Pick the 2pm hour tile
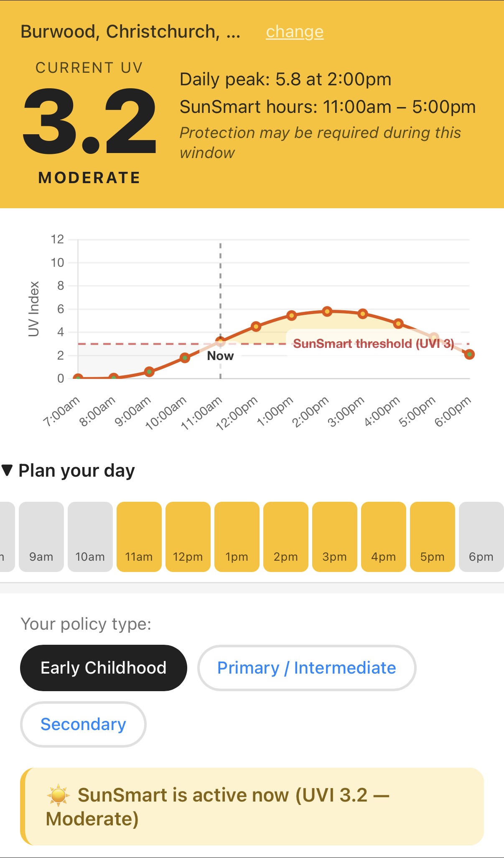The width and height of the screenshot is (504, 858). [286, 536]
